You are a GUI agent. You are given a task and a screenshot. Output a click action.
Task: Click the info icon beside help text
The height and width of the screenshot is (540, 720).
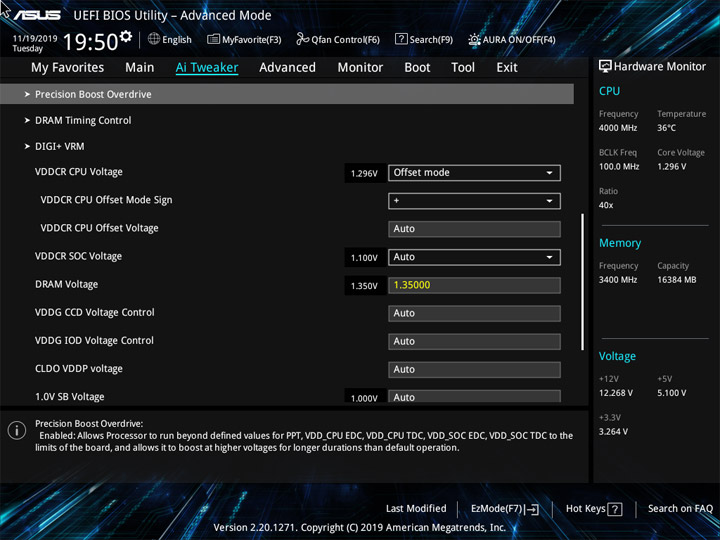point(17,430)
